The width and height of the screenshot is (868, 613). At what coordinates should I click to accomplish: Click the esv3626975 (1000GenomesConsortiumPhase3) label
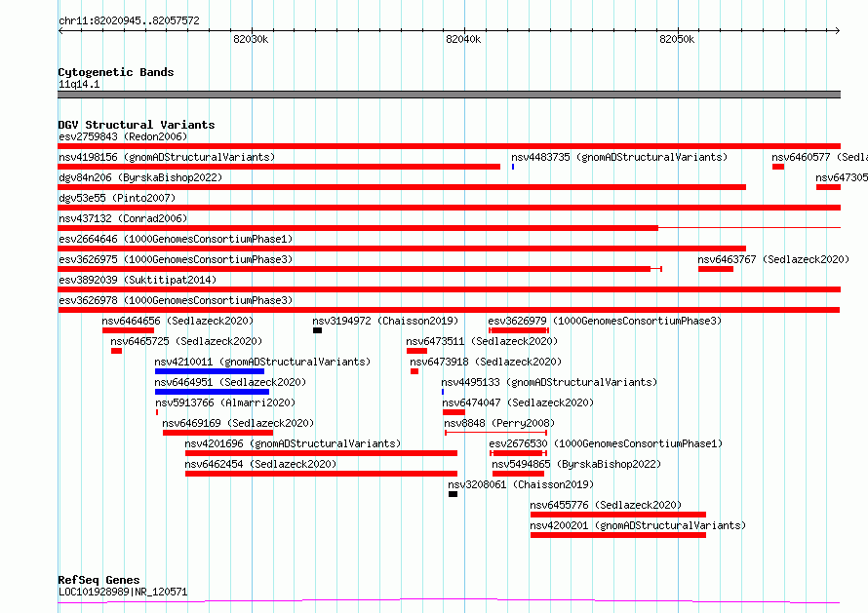[176, 259]
